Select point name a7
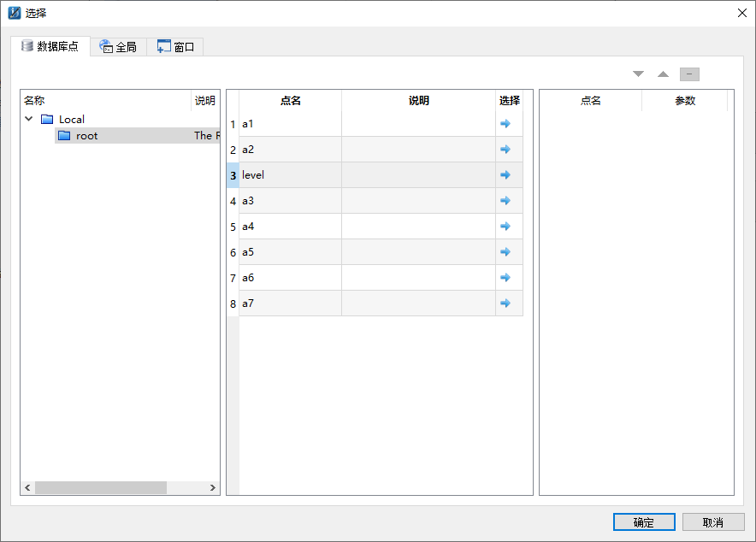The image size is (756, 542). 290,303
